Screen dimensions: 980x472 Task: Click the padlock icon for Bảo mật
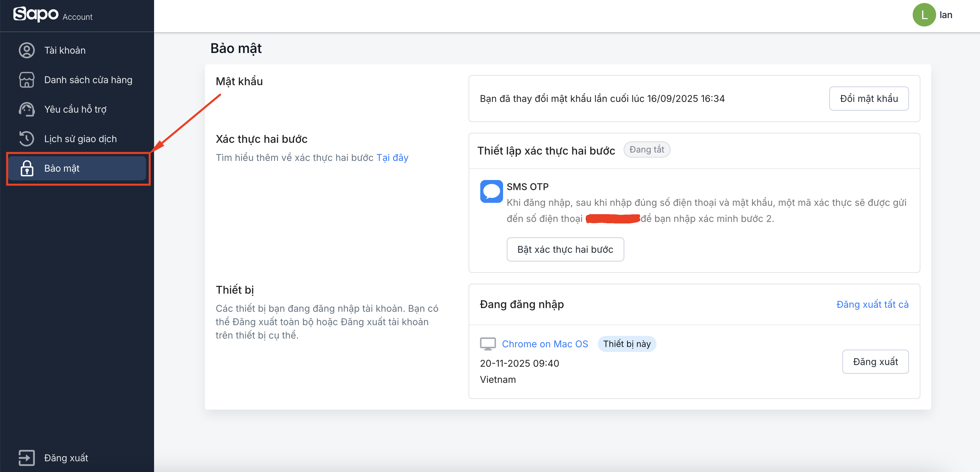[27, 168]
